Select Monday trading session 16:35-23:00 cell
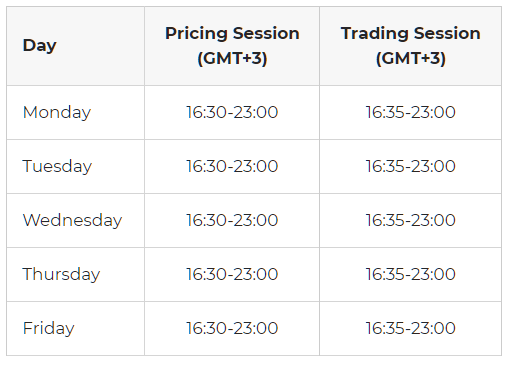 (x=410, y=112)
